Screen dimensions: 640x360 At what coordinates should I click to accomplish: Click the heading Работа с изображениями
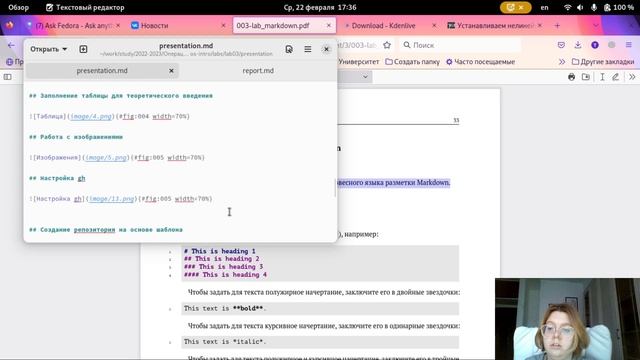click(x=76, y=137)
